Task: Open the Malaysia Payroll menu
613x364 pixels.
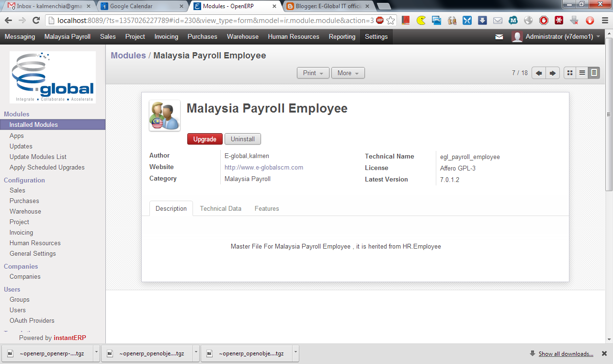Action: [x=68, y=37]
